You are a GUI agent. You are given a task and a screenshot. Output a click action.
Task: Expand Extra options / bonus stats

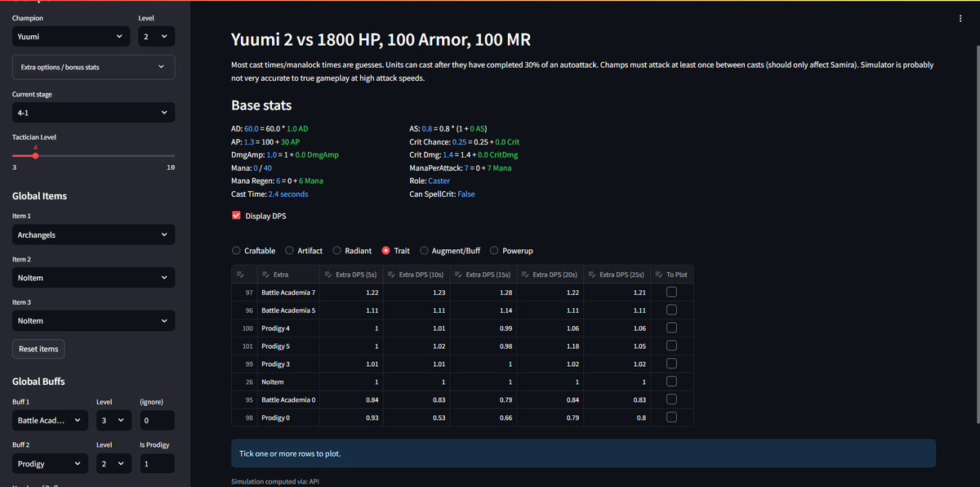tap(93, 67)
